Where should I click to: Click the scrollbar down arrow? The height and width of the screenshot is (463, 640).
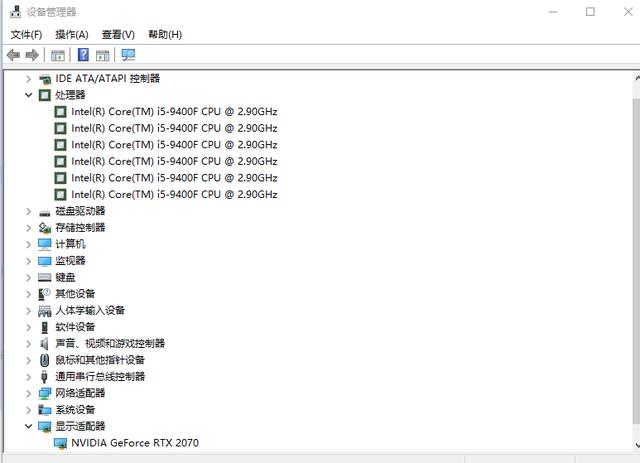(637, 445)
